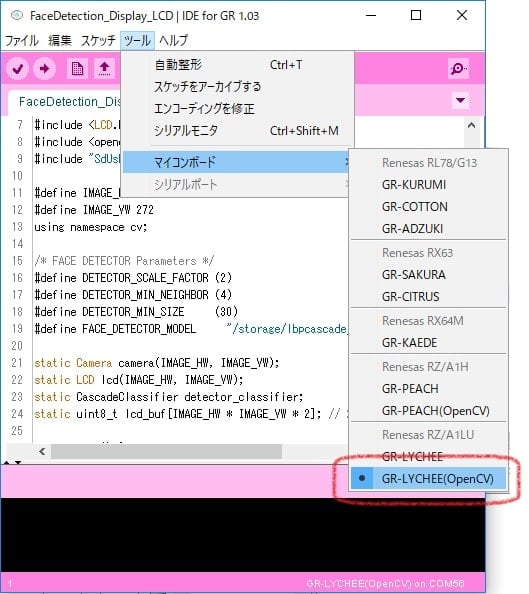Click the CascadeClassifier detector_classifier line
The image size is (529, 594).
click(x=169, y=397)
